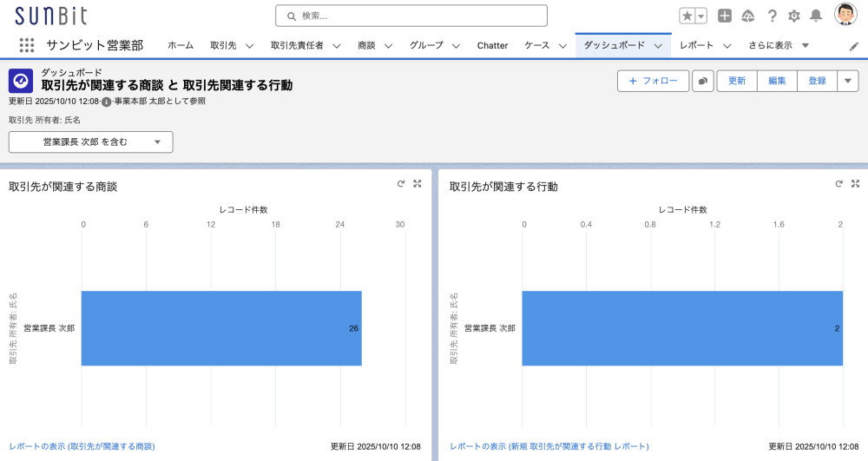The width and height of the screenshot is (868, 461).
Task: Click the user profile avatar
Action: [845, 15]
